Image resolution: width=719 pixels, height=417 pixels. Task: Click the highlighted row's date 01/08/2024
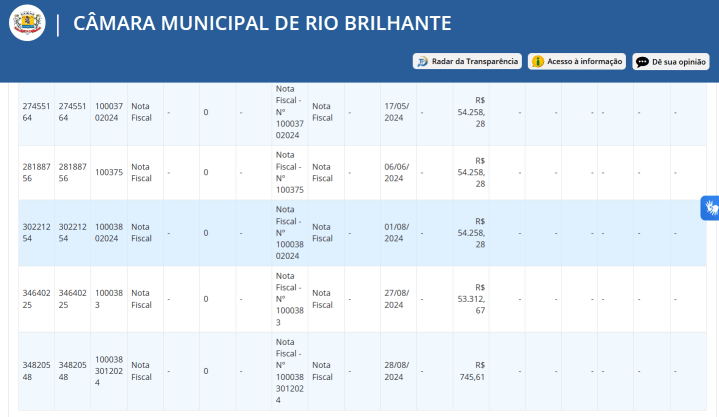click(x=397, y=233)
